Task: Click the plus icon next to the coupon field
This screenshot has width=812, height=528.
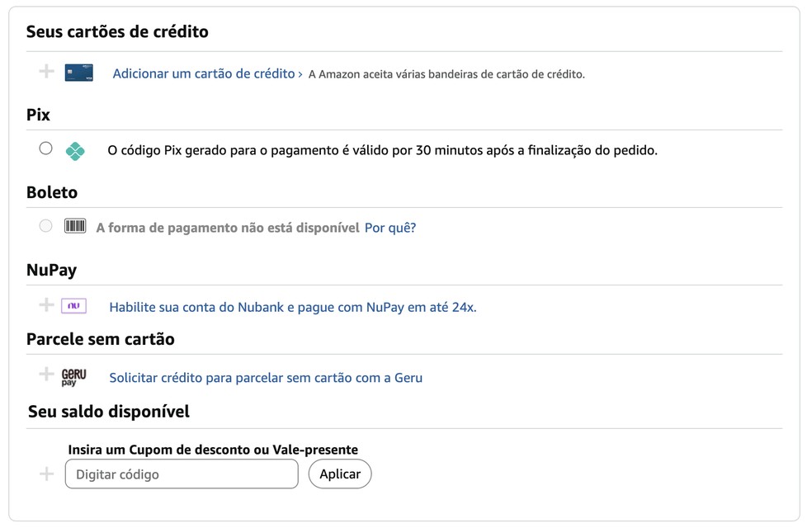Action: tap(46, 473)
